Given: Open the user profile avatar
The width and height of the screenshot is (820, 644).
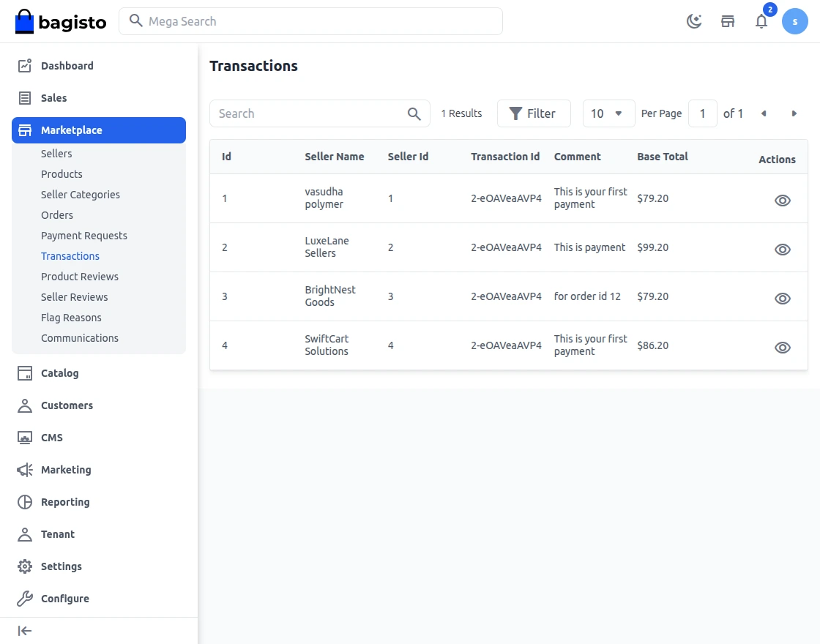Looking at the screenshot, I should [795, 21].
